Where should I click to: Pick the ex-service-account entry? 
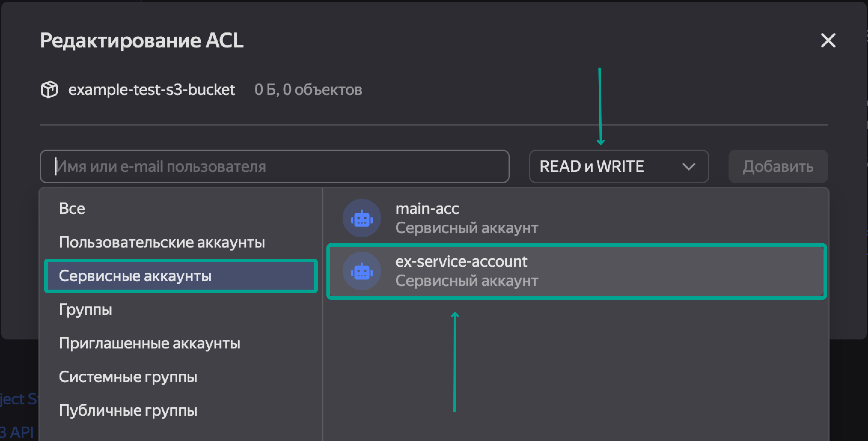466,271
